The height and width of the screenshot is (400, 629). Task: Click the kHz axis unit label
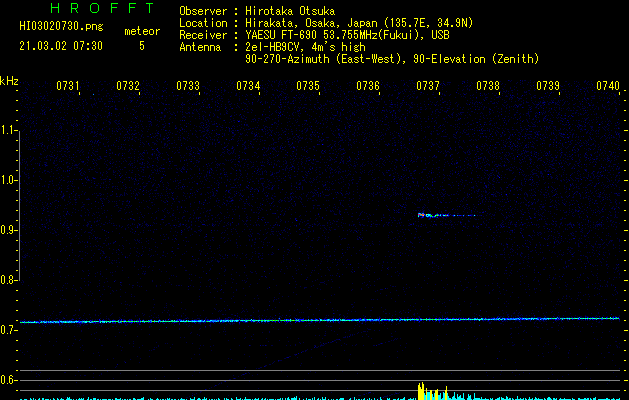[9, 81]
